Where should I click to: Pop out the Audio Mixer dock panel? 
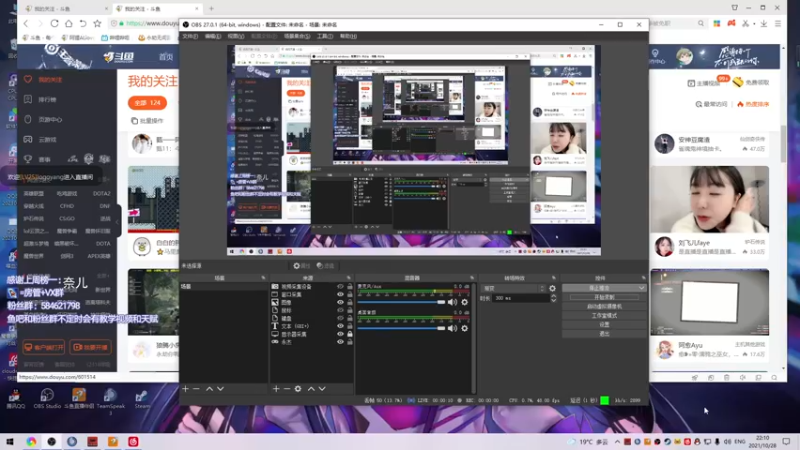[x=472, y=278]
